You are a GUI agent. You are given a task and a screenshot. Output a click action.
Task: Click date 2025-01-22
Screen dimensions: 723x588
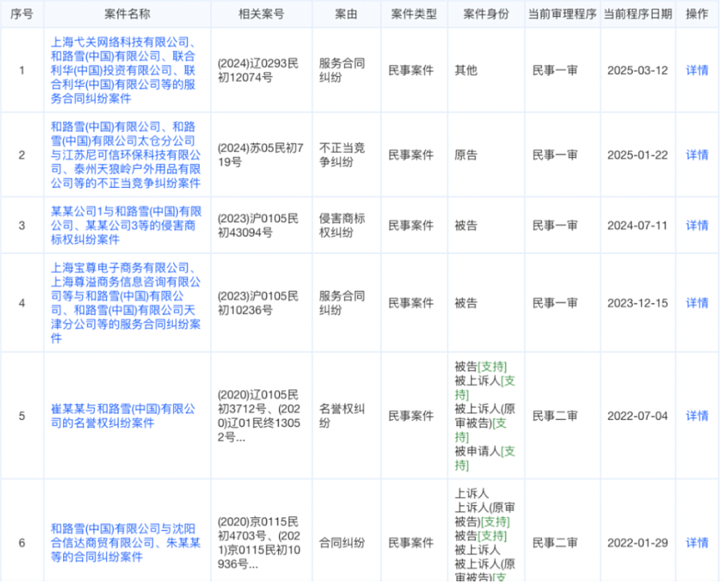click(638, 155)
